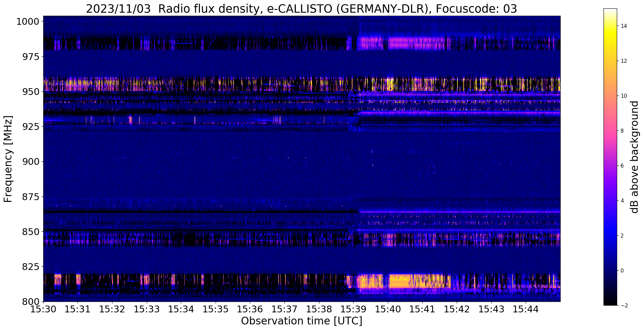The width and height of the screenshot is (644, 330).
Task: Click the plot title mentioning e-CALLISTO GERMANY-DLR
Action: (301, 9)
